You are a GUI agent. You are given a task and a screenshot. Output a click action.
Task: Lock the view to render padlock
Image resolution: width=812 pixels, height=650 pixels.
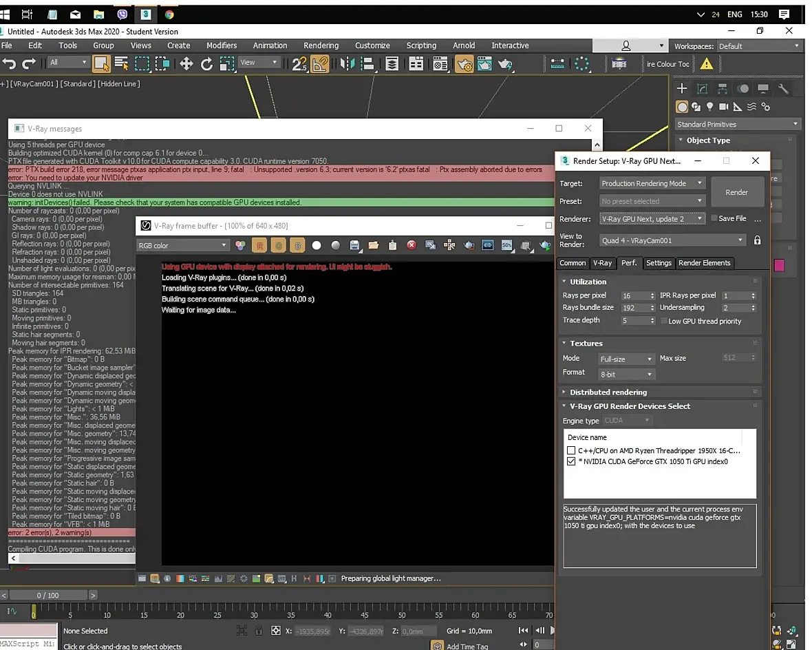pyautogui.click(x=757, y=240)
